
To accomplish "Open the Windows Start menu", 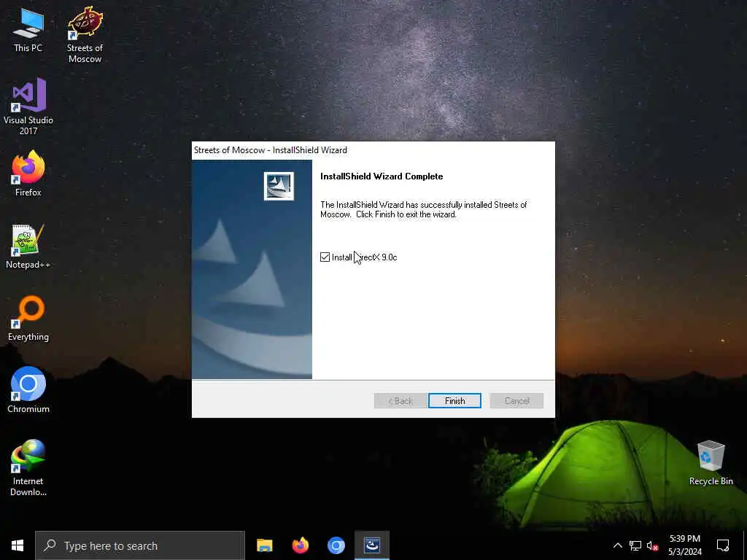I will point(18,545).
